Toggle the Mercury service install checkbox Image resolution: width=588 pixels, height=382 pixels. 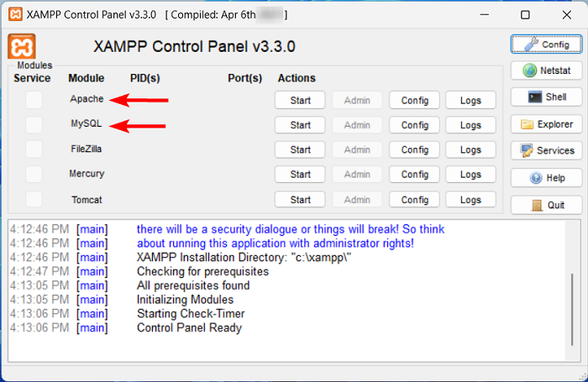34,174
